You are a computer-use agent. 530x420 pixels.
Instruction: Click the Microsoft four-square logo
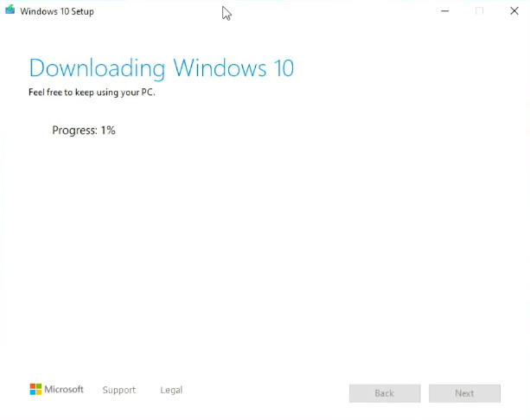coord(35,390)
